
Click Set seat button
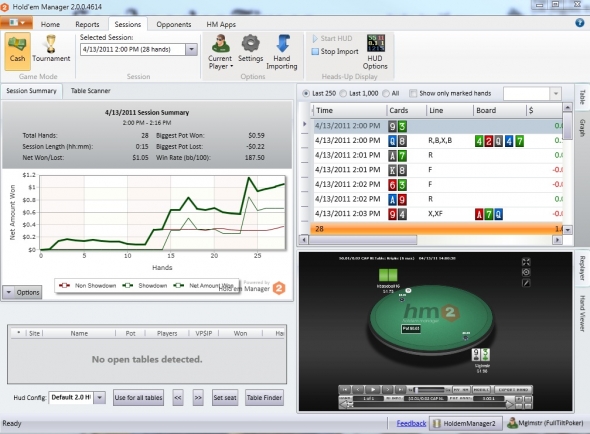[x=225, y=397]
